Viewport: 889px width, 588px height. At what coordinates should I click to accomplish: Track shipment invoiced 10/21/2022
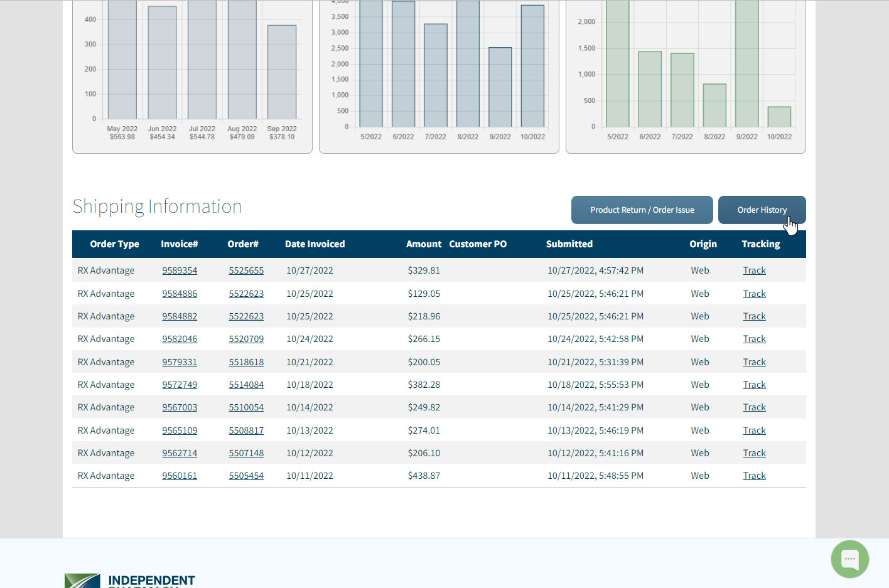click(x=754, y=362)
